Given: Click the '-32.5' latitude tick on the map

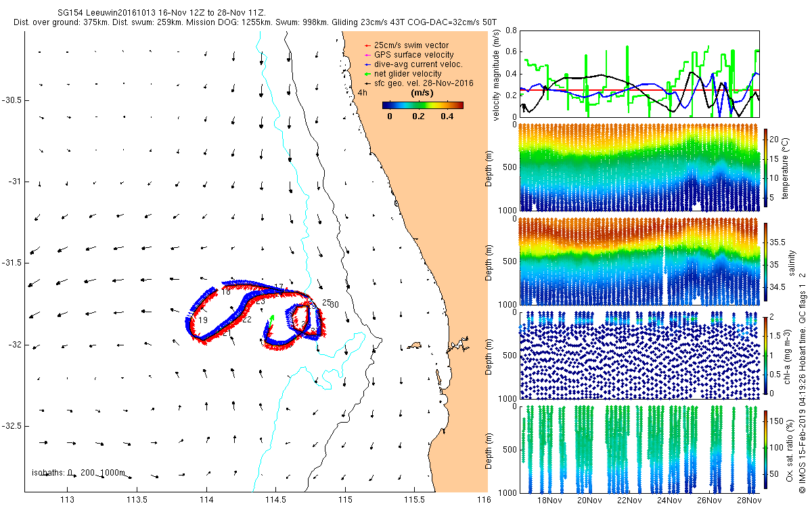Looking at the screenshot, I should 11,426.
